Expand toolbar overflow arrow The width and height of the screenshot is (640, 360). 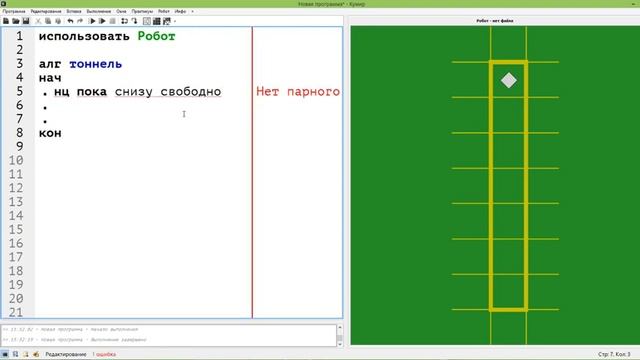coord(175,21)
